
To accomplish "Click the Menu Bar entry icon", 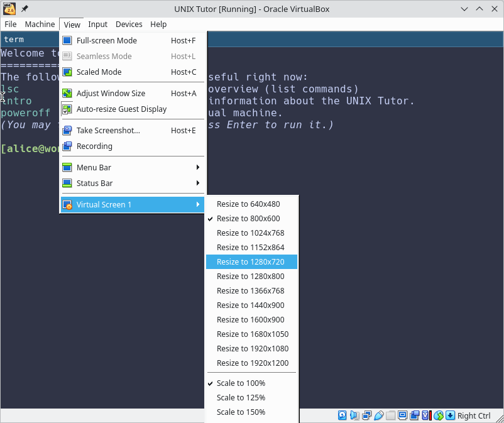I will tap(67, 167).
